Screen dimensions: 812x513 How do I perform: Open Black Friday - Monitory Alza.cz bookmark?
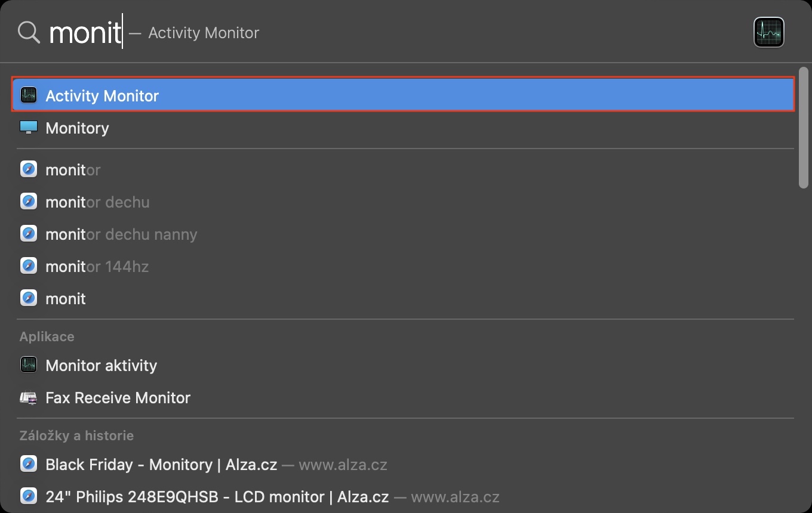(161, 465)
